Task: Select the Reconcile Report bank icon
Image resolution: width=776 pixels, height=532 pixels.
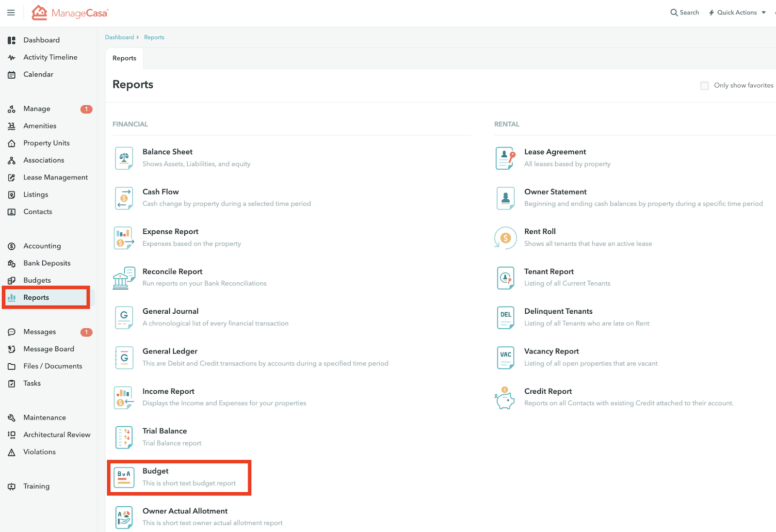Action: [x=124, y=278]
